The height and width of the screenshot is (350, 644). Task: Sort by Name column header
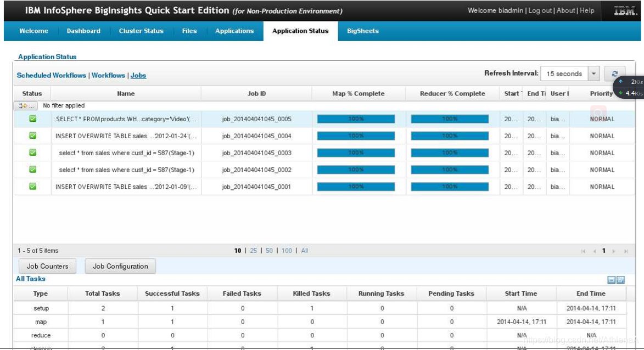point(126,94)
